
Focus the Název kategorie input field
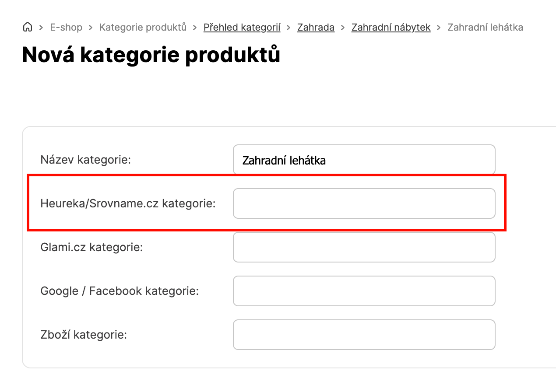(364, 160)
